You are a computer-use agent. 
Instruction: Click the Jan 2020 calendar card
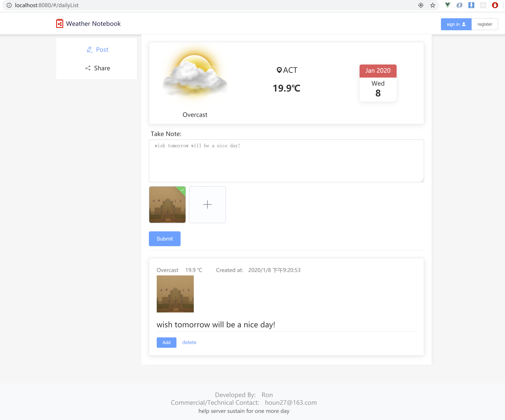coord(377,83)
